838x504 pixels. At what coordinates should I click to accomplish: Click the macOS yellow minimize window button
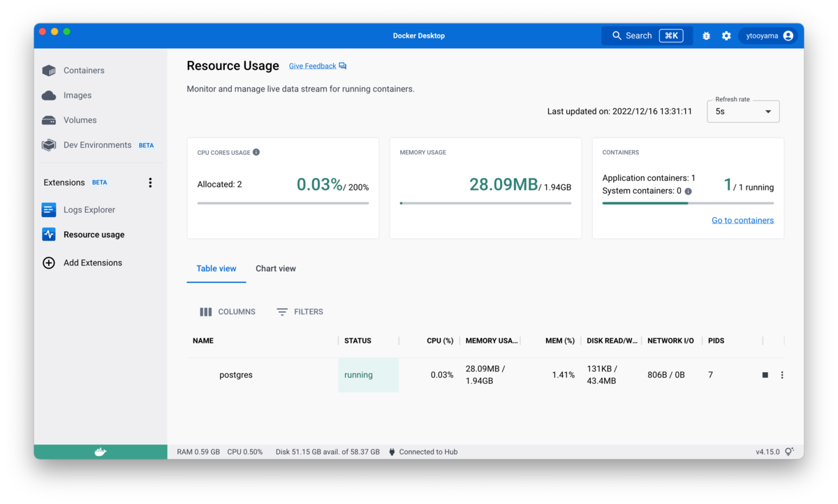pyautogui.click(x=54, y=31)
